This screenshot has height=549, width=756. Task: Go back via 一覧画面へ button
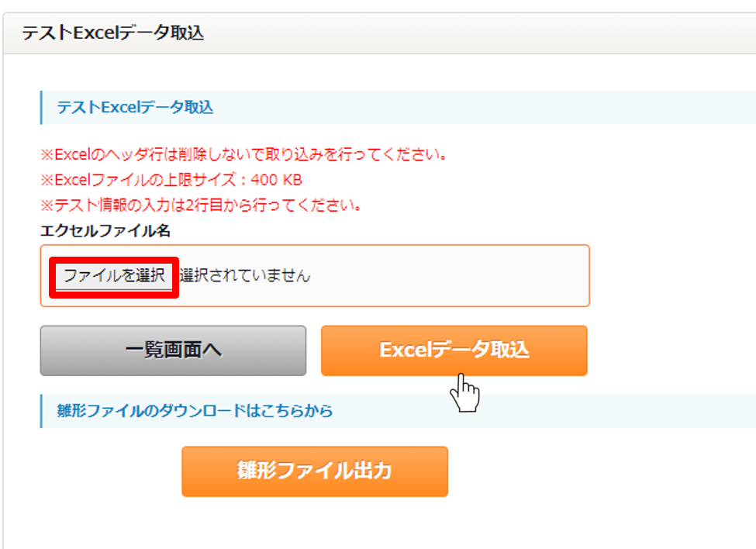(x=173, y=350)
